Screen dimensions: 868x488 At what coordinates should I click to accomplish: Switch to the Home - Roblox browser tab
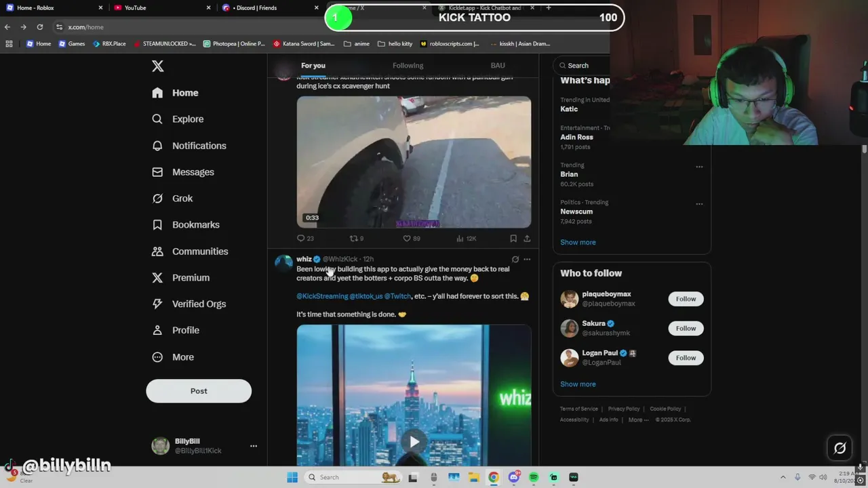[53, 7]
